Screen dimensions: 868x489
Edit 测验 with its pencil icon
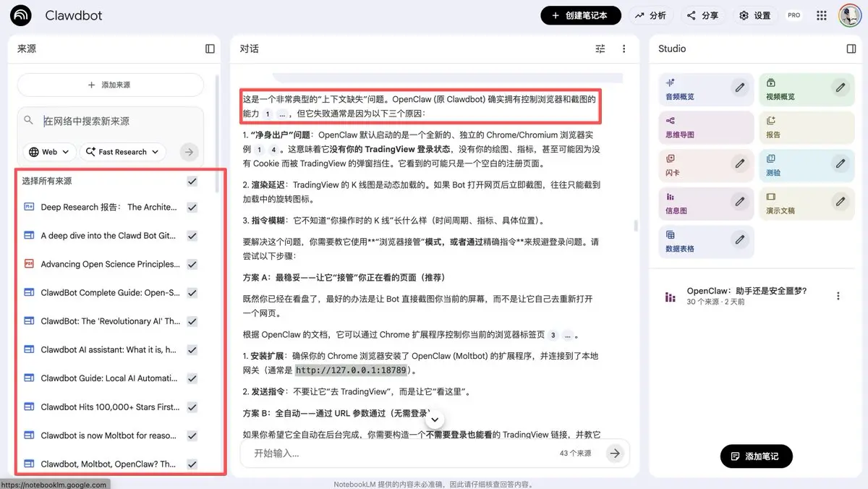pyautogui.click(x=841, y=163)
